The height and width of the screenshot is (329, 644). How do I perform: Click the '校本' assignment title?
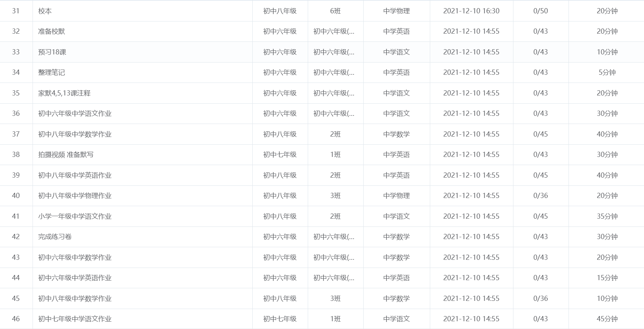(x=45, y=11)
